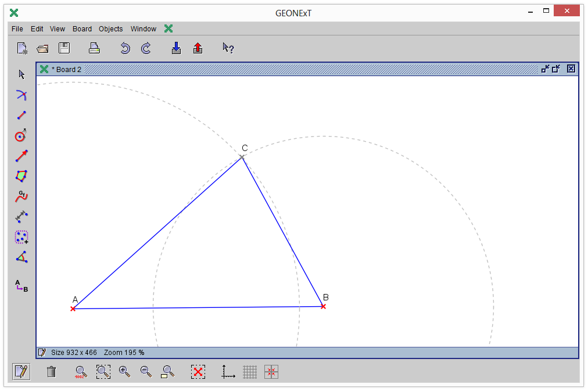Screen dimensions: 588x391
Task: Click the status bar notepad icon
Action: coord(42,353)
